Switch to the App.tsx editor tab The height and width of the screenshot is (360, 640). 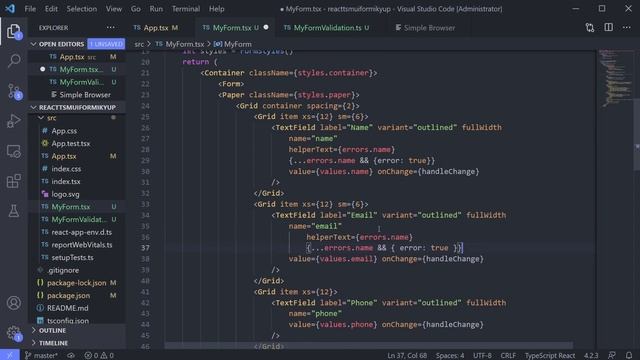161,28
